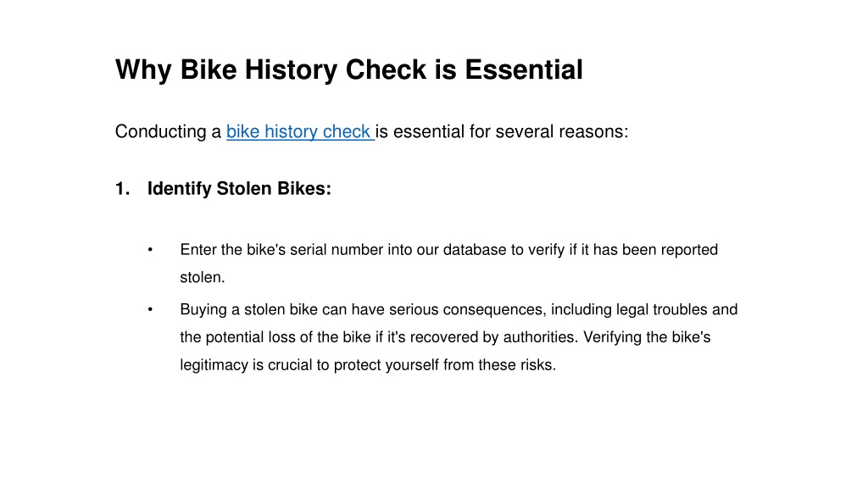Click the word "Why" in the title
Viewport: 868px width, 488px height.
click(x=143, y=71)
